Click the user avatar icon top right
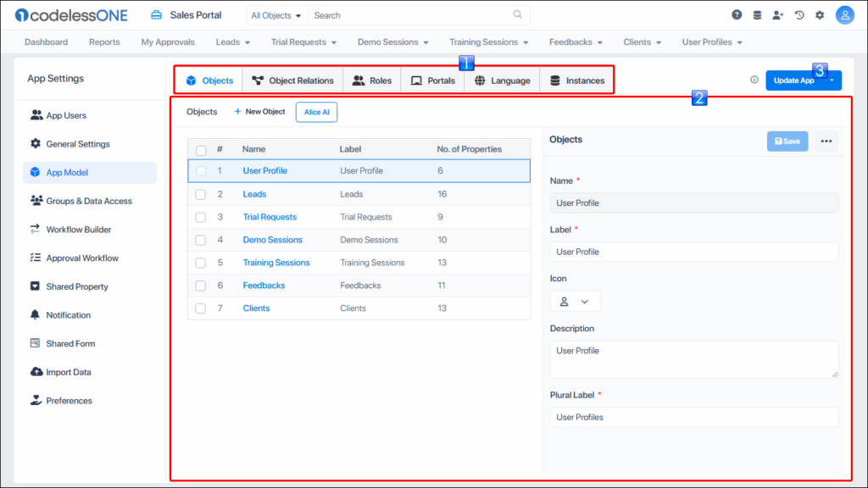This screenshot has height=488, width=868. click(x=844, y=14)
